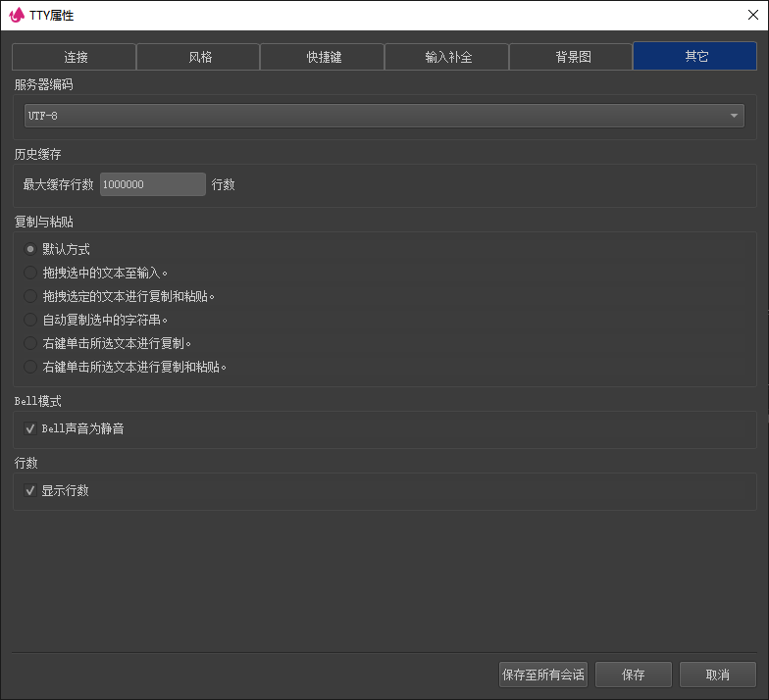Select the 默认方式 radio option
769x700 pixels.
[x=30, y=249]
